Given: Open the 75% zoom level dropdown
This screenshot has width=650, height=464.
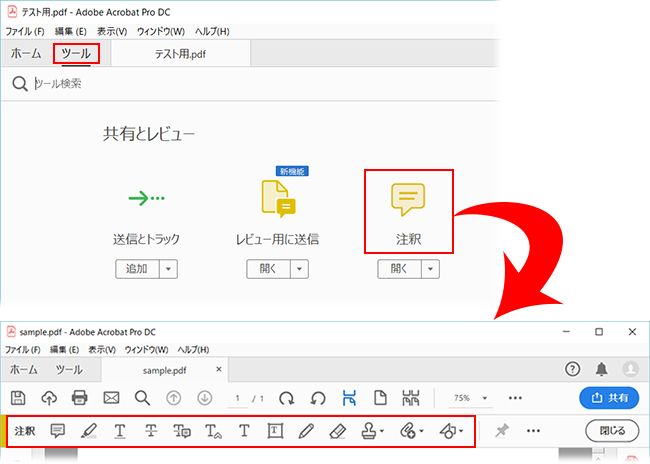Looking at the screenshot, I should [484, 398].
